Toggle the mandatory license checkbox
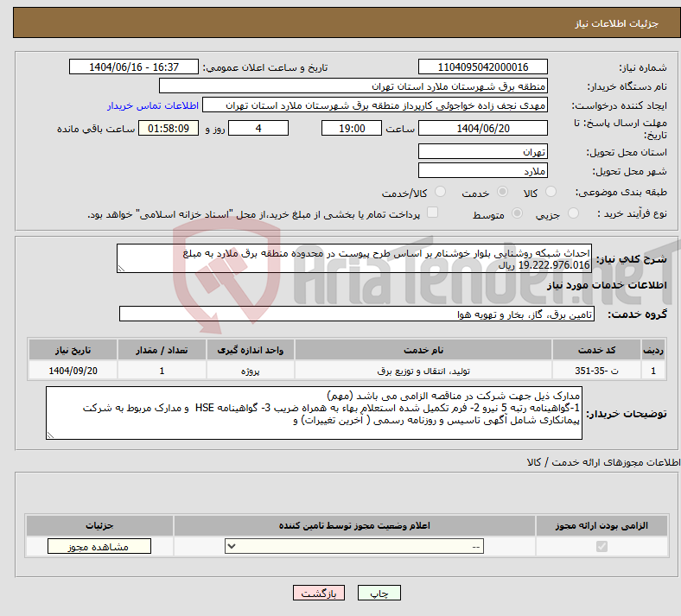 pos(601,546)
